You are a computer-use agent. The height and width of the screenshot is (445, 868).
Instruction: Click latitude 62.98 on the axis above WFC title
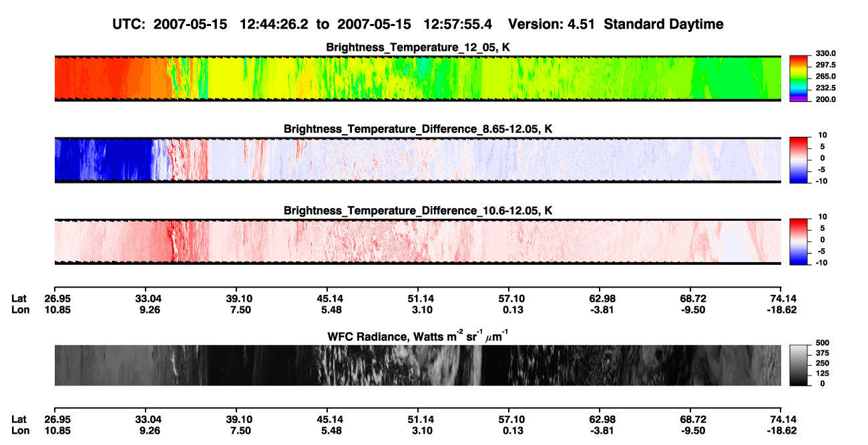tap(602, 298)
